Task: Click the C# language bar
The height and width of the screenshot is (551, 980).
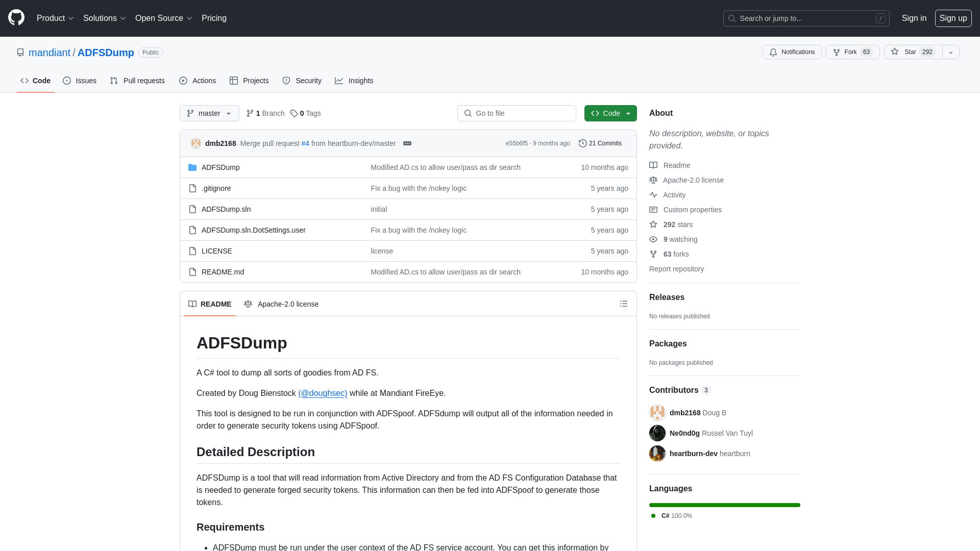Action: click(725, 505)
